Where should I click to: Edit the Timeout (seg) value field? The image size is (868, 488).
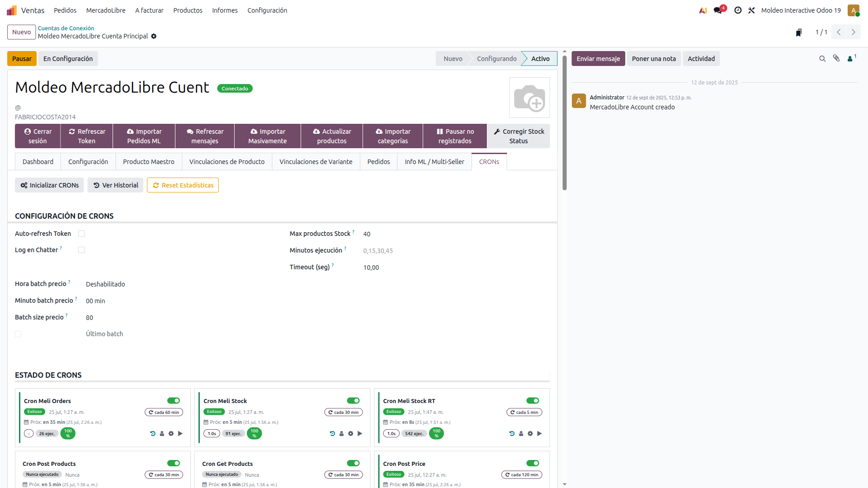[x=456, y=267]
